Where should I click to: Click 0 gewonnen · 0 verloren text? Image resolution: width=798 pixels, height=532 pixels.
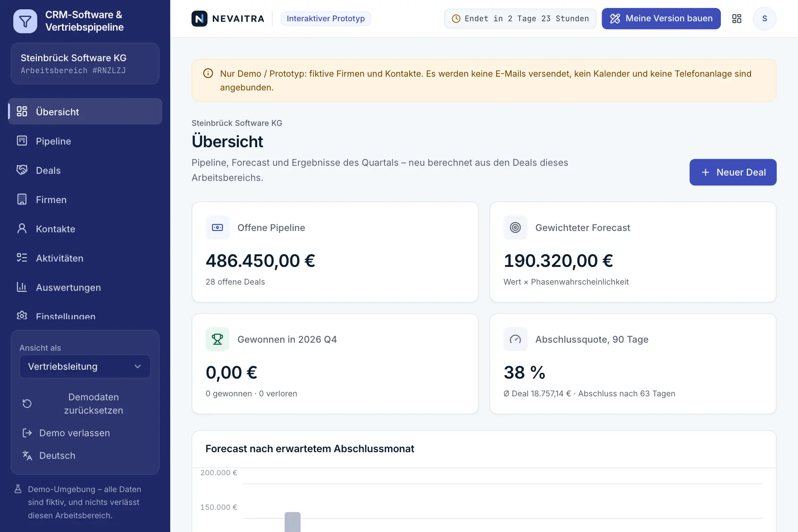(x=251, y=394)
